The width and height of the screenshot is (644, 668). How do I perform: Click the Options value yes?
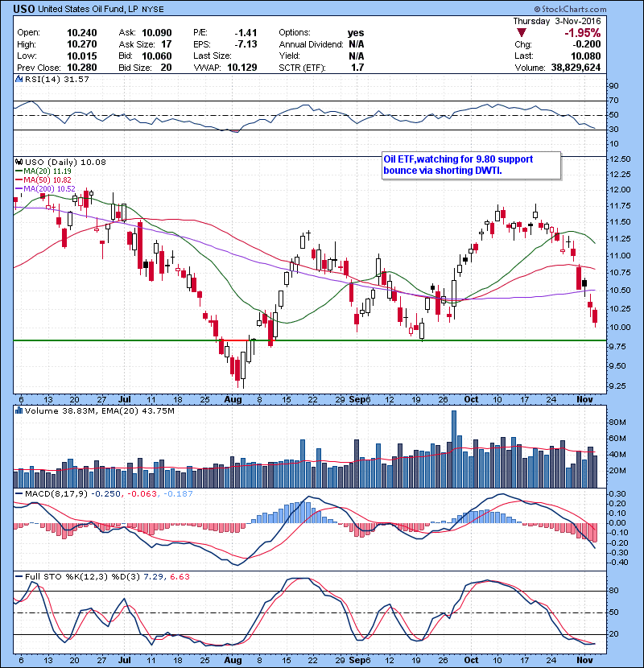[x=356, y=33]
